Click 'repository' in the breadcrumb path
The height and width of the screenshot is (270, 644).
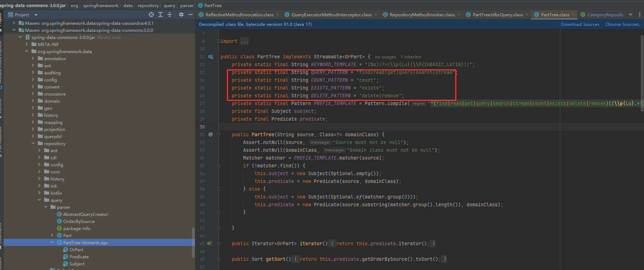point(148,6)
